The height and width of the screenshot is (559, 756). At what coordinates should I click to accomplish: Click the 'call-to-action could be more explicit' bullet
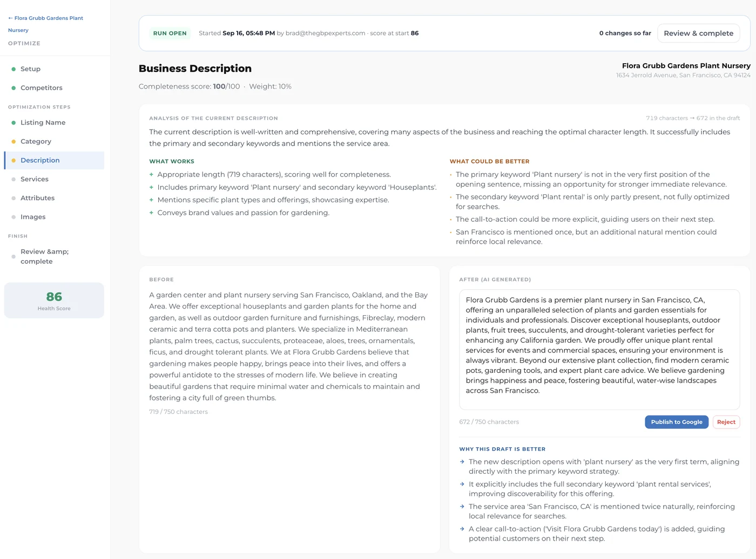tap(585, 219)
